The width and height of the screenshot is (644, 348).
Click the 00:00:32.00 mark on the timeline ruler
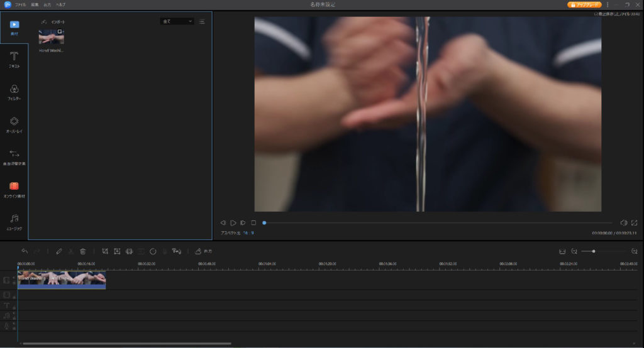[x=147, y=264]
